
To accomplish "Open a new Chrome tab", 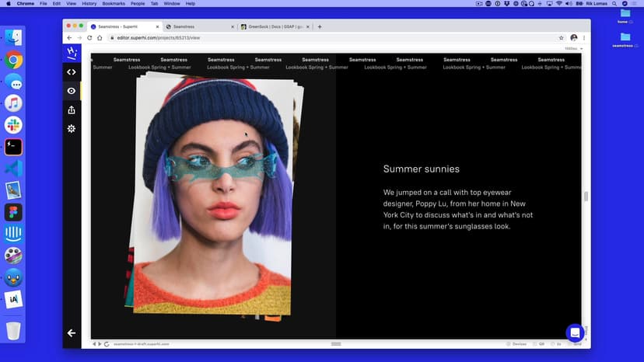I will click(x=320, y=26).
